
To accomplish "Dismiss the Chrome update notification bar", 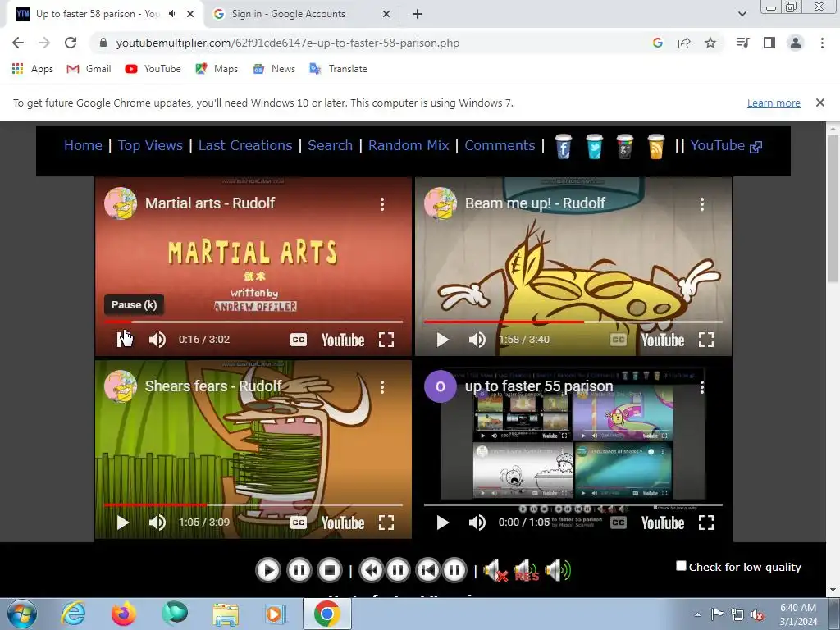I will [820, 103].
